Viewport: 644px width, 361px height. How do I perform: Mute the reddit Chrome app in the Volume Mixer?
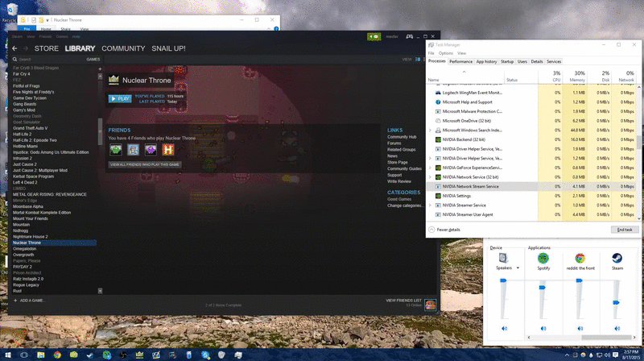tap(580, 329)
